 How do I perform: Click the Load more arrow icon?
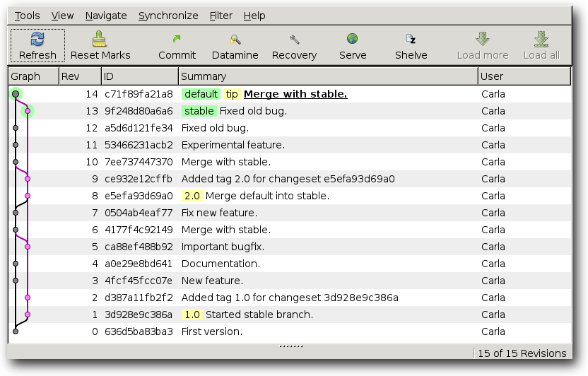point(483,39)
